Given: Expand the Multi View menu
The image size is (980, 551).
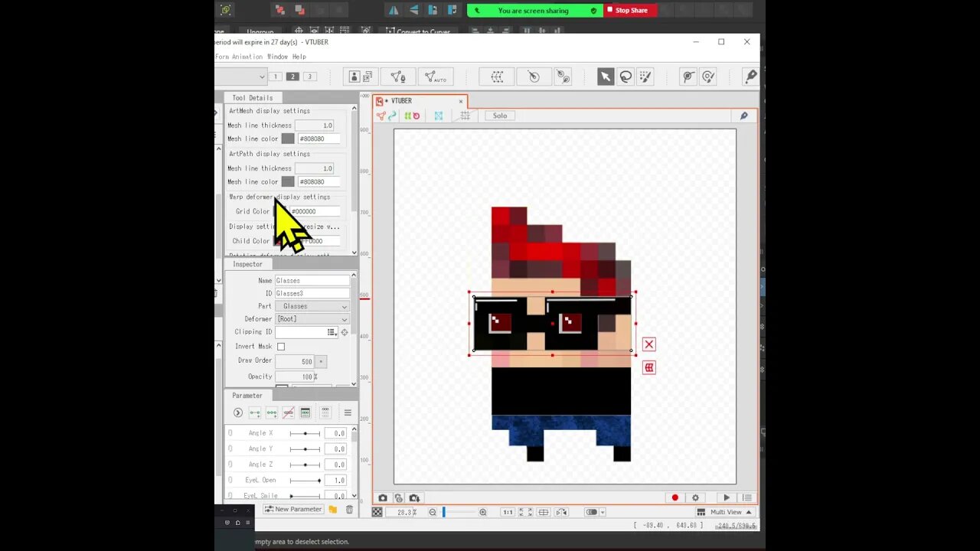Looking at the screenshot, I should [724, 512].
